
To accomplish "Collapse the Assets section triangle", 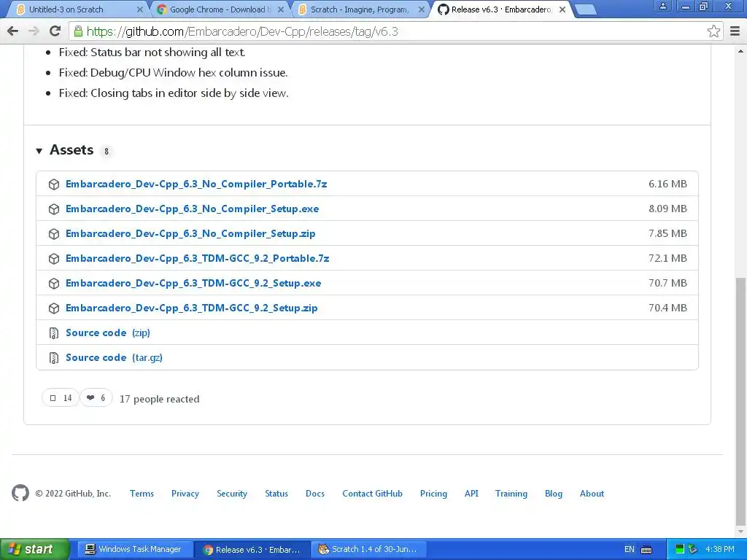I will click(39, 151).
